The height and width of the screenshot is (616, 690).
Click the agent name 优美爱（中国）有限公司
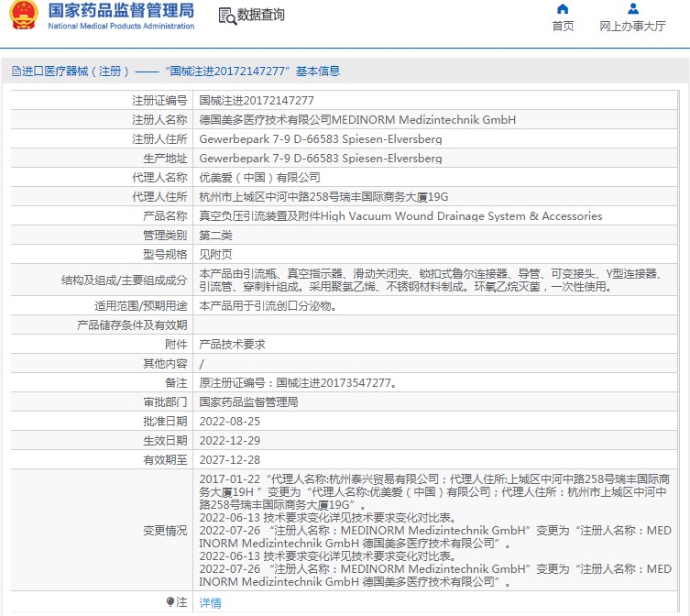coord(259,178)
